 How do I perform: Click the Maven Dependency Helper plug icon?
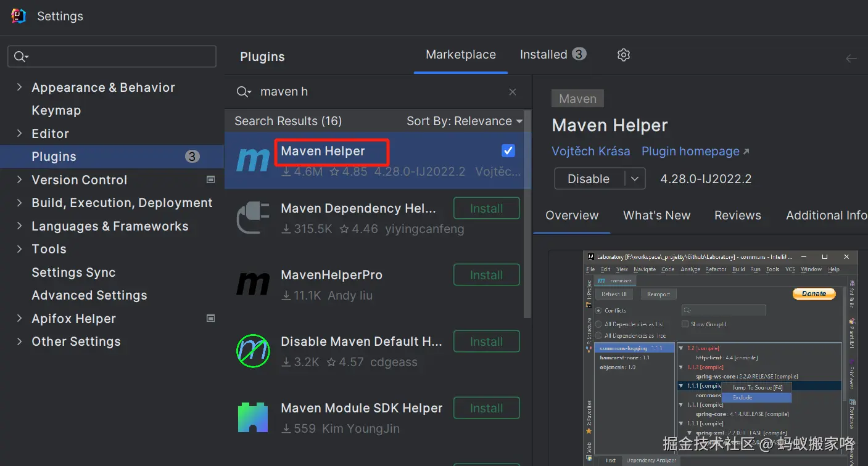point(253,218)
